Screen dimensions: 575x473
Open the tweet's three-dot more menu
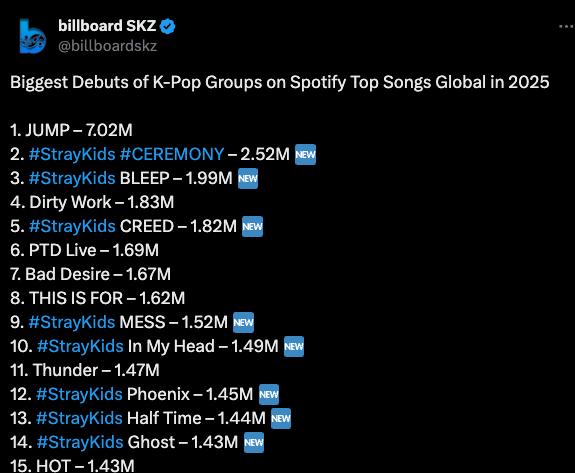[566, 26]
